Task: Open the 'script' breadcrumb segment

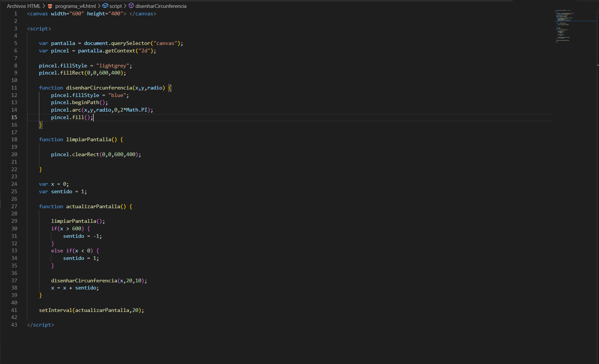Action: point(115,6)
